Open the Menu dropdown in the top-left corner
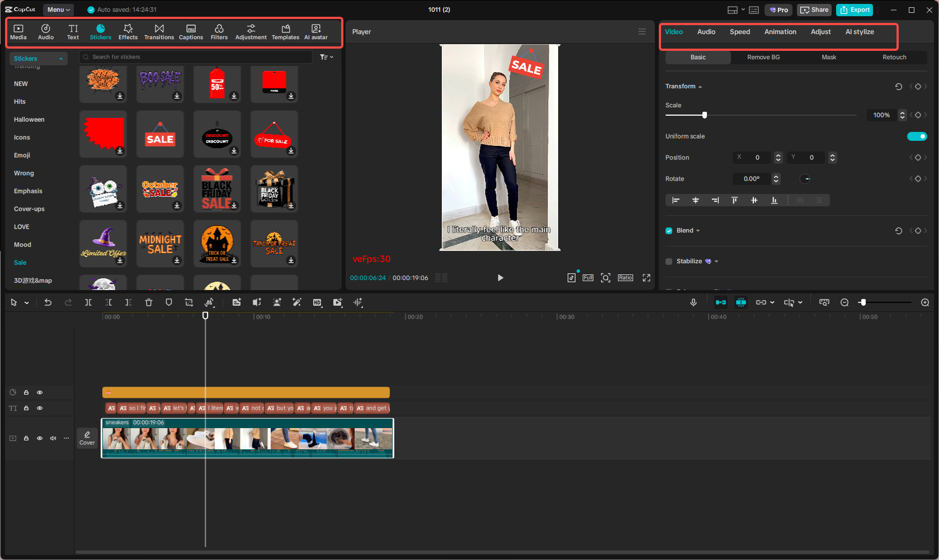Viewport: 939px width, 560px height. pos(58,10)
